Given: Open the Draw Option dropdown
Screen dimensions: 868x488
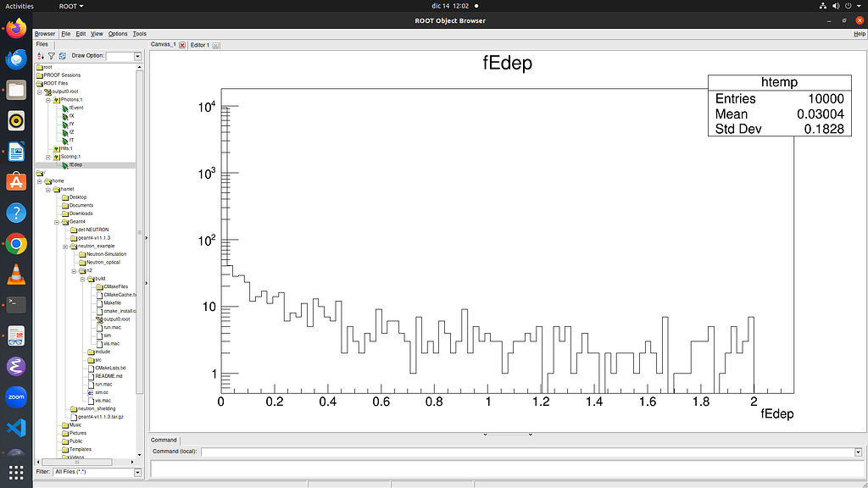Looking at the screenshot, I should pos(137,57).
